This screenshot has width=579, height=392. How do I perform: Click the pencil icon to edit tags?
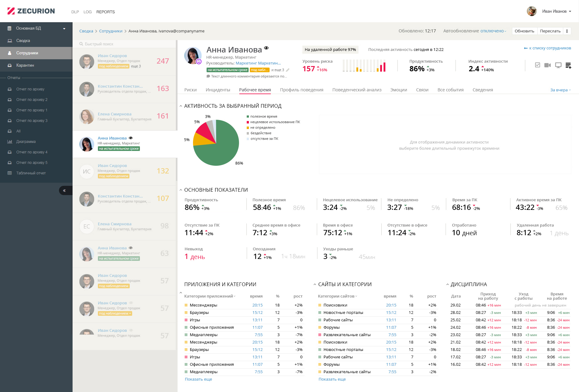pyautogui.click(x=288, y=70)
